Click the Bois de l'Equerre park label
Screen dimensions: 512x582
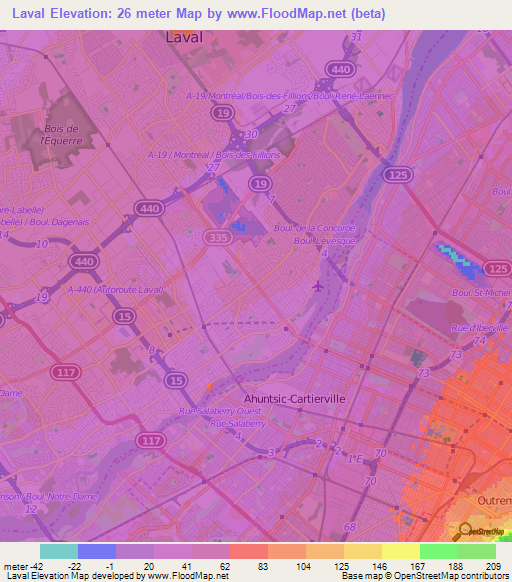(62, 135)
